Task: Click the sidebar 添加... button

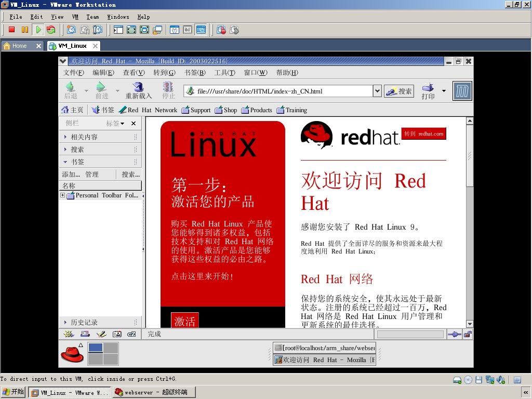Action: point(71,175)
